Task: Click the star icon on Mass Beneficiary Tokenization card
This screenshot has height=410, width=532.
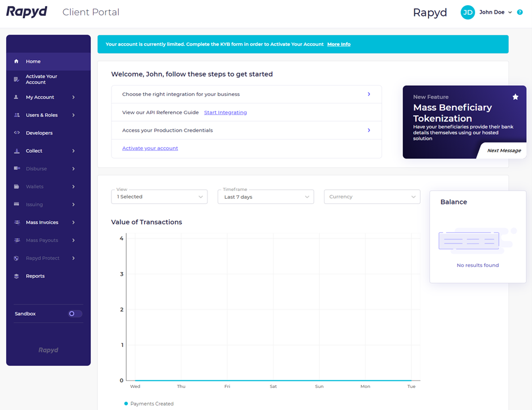Action: tap(516, 97)
